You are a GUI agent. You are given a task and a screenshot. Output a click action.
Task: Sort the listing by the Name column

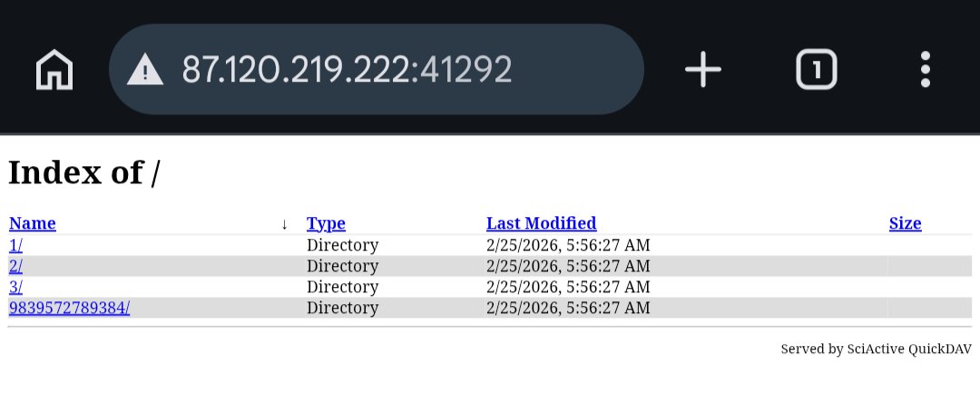[33, 223]
